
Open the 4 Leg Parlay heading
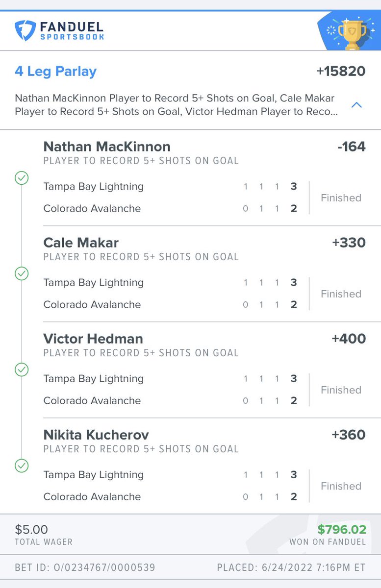(x=55, y=72)
